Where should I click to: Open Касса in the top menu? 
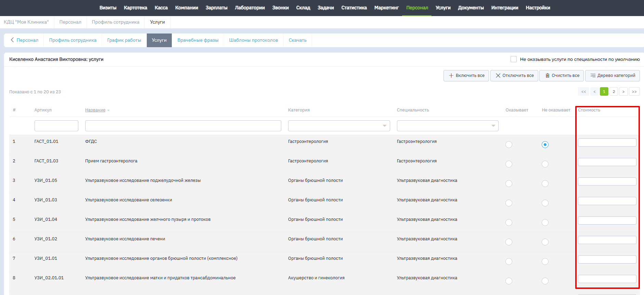tap(161, 8)
